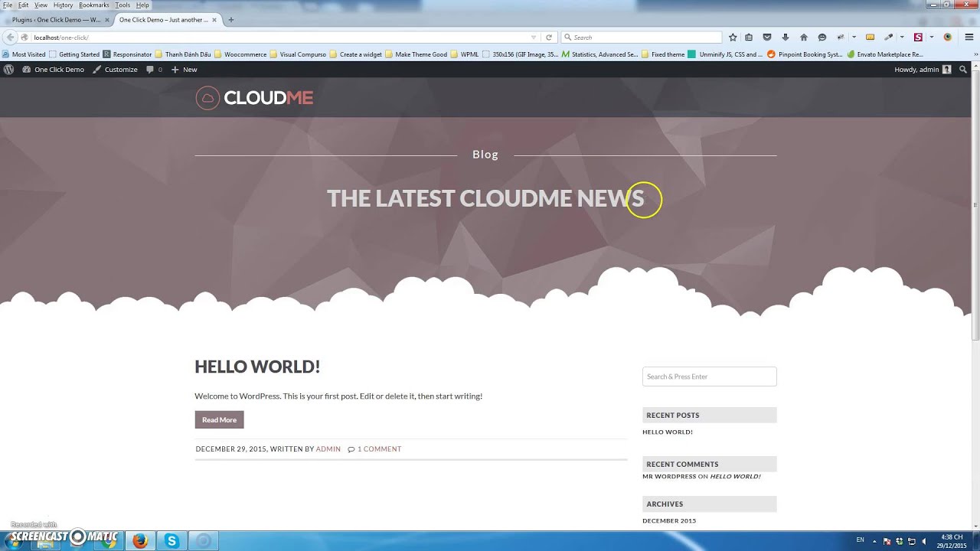Close the Plugins tab

(x=107, y=19)
